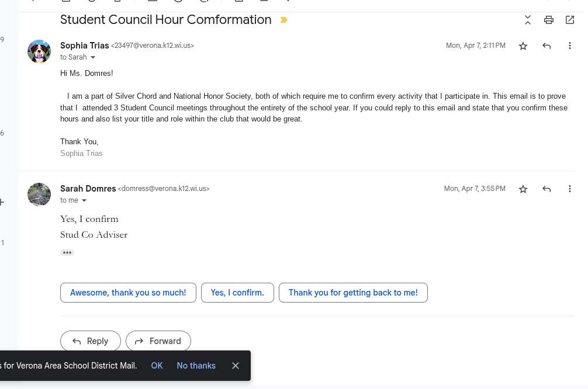Expand recipient details under Sophia Trias

[93, 57]
